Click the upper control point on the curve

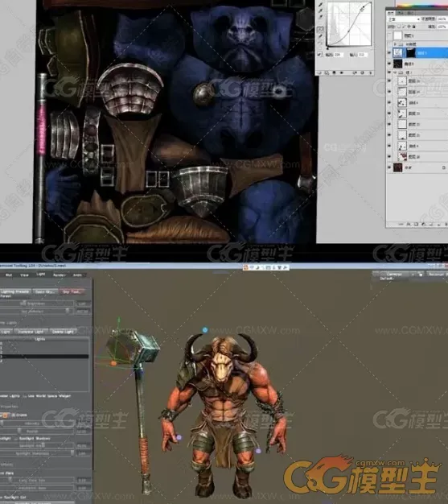(x=364, y=6)
